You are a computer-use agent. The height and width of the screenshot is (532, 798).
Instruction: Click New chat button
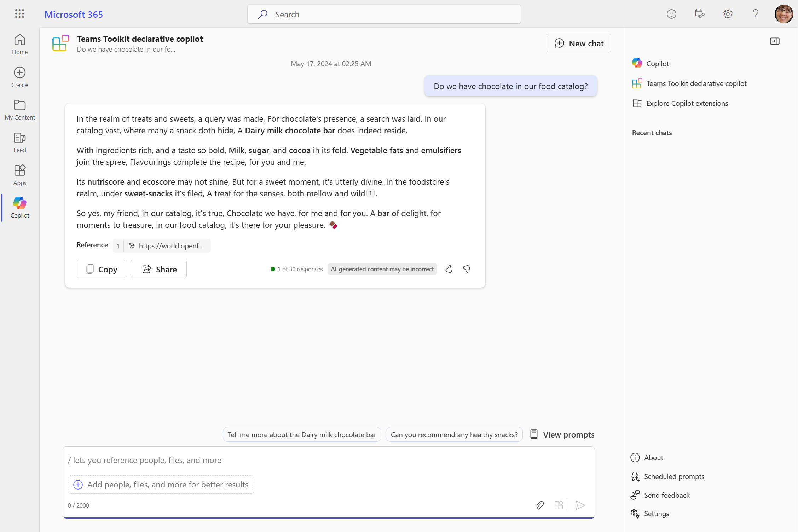(578, 43)
